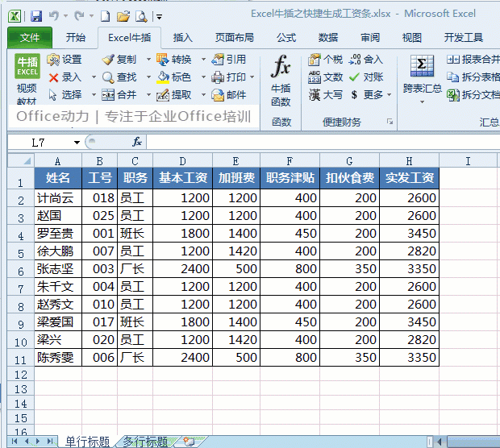Screen dimensions: 500x448
Task: Click the 提取 extract tool
Action: point(174,94)
